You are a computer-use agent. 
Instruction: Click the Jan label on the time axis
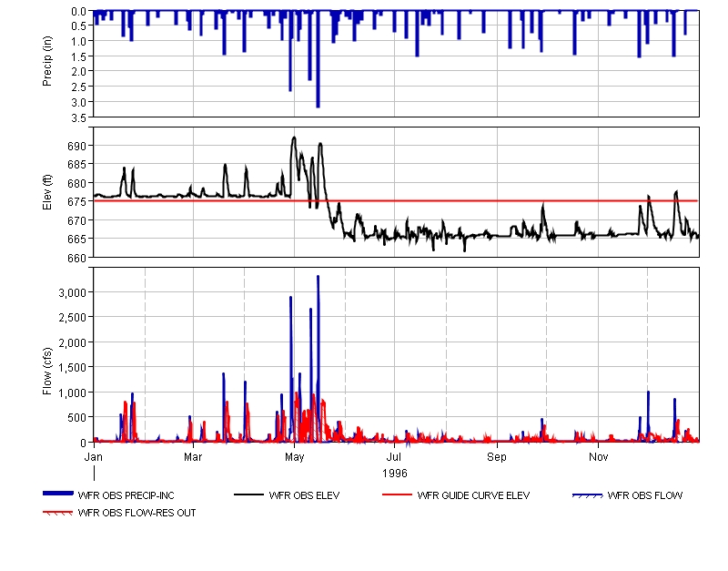94,455
